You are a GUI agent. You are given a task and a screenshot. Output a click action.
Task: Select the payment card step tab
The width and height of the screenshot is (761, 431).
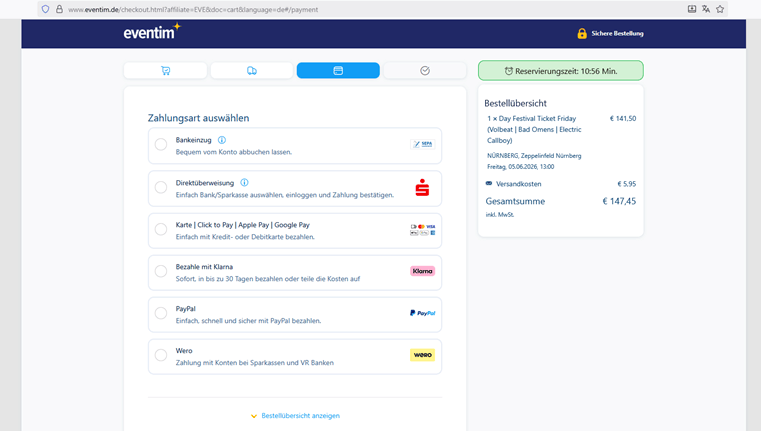pos(338,70)
